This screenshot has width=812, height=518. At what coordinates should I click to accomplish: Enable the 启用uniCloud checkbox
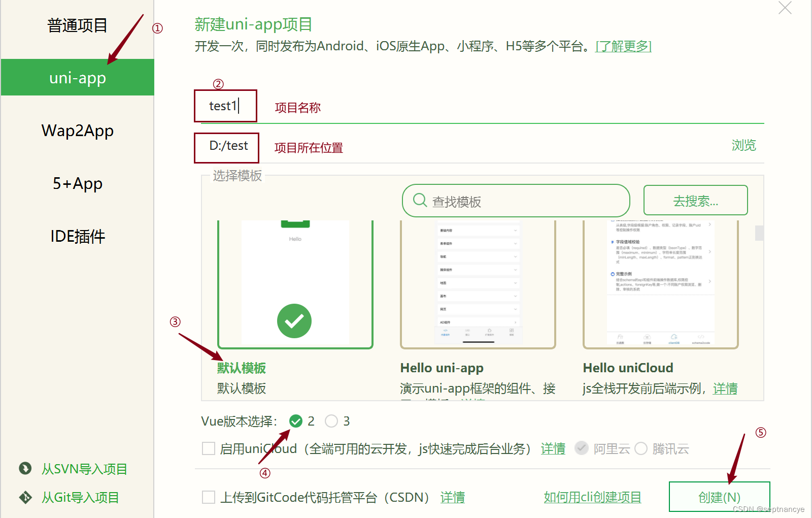click(x=209, y=448)
